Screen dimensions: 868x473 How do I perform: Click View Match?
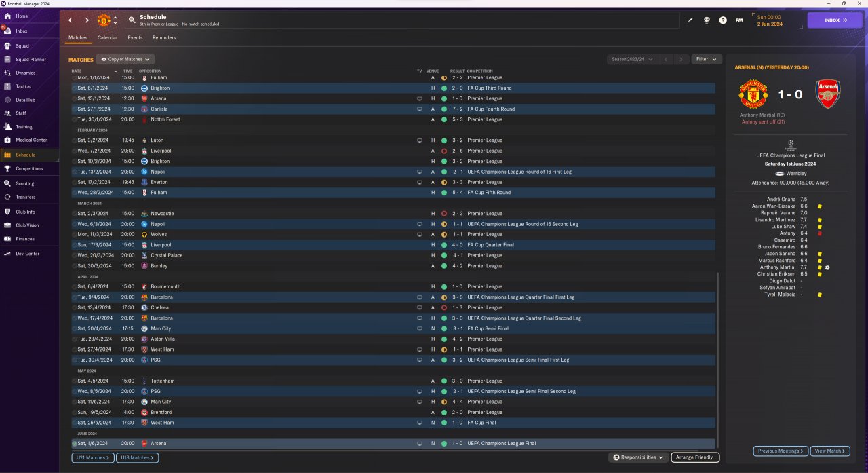click(x=830, y=451)
